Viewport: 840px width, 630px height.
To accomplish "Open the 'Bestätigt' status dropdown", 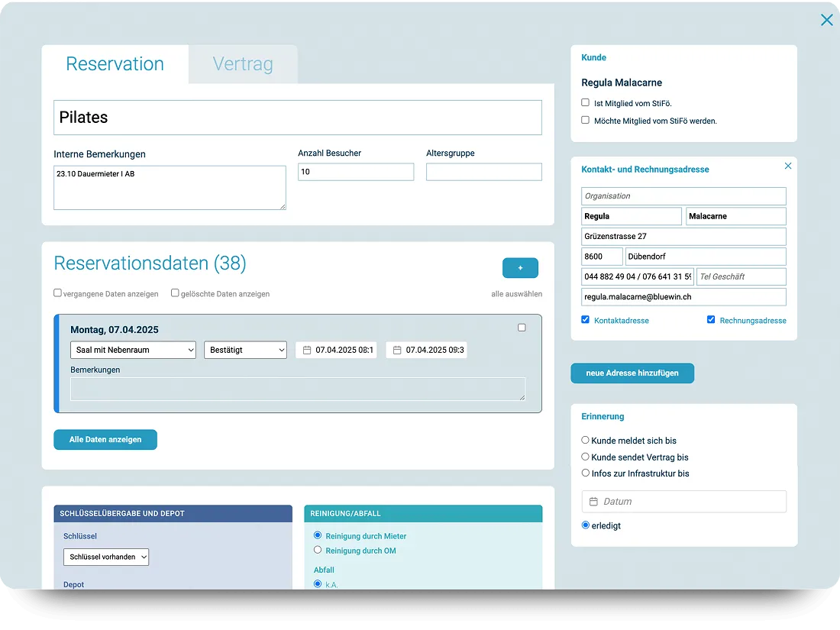I will click(x=245, y=350).
